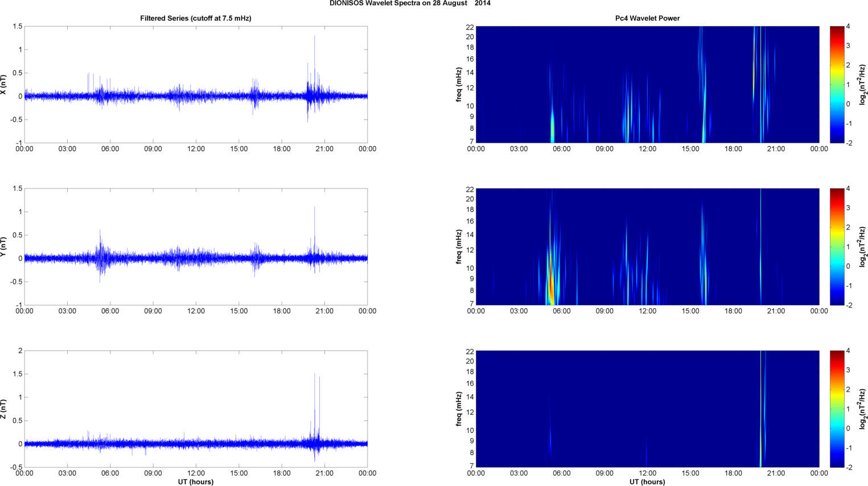868x486 pixels.
Task: Click 'freq (mHz)' label of the top wavelet plot
Action: [459, 85]
